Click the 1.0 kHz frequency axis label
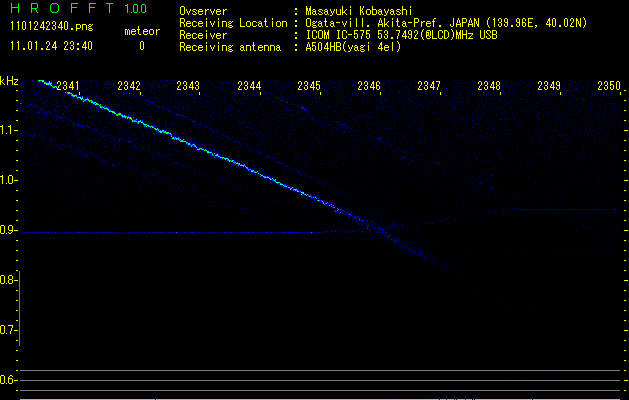The image size is (629, 400). click(x=8, y=180)
